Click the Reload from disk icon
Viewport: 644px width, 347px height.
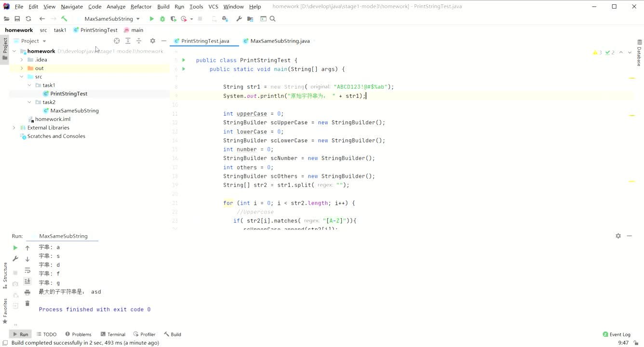[28, 19]
